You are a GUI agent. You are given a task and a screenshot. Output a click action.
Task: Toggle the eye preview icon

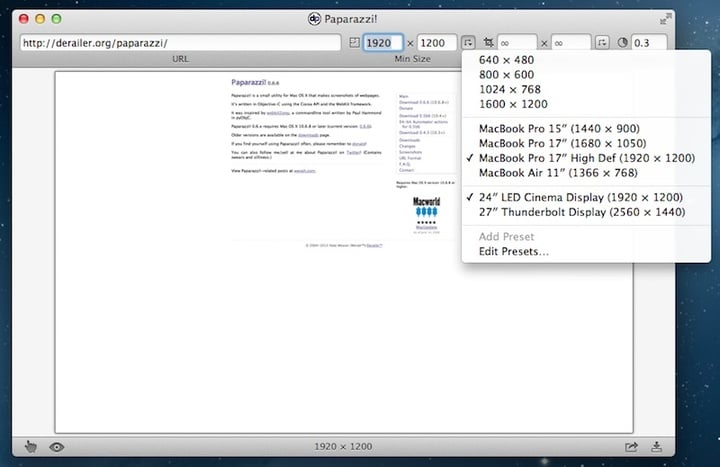pyautogui.click(x=56, y=446)
